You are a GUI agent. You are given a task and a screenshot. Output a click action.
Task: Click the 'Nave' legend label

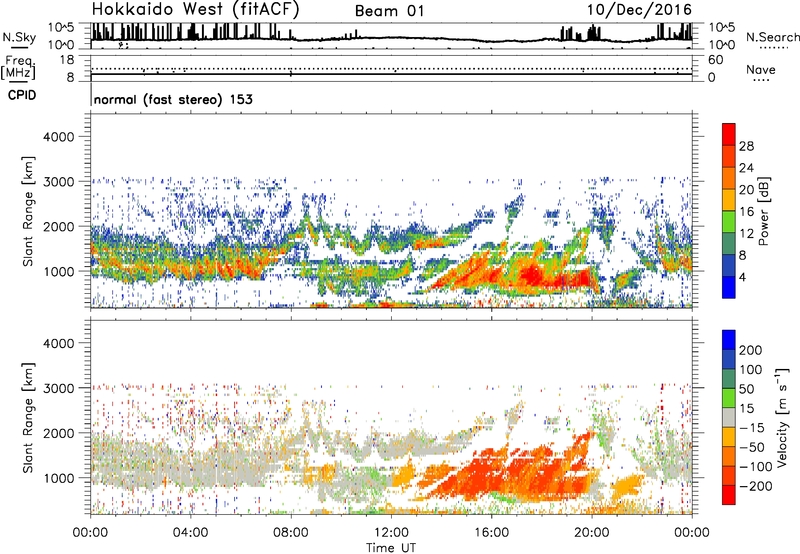761,69
